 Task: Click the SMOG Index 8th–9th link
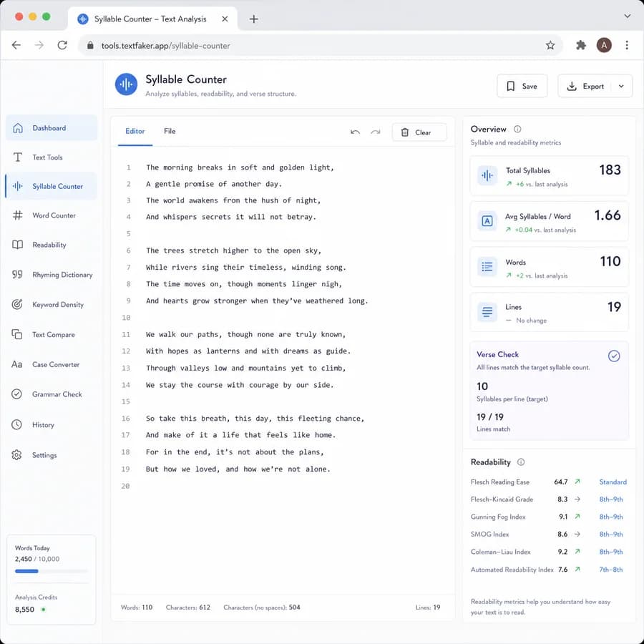(x=611, y=535)
